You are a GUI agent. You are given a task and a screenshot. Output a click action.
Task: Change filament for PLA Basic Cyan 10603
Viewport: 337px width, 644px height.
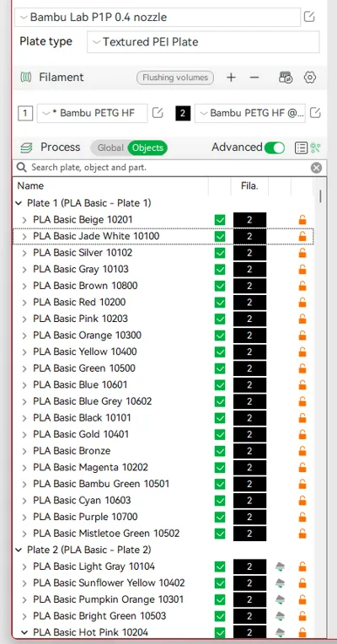point(249,501)
